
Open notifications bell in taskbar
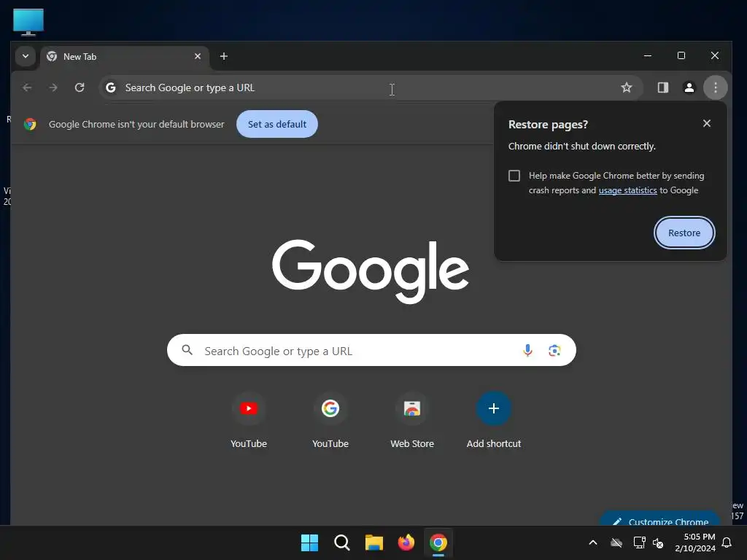[x=727, y=542]
